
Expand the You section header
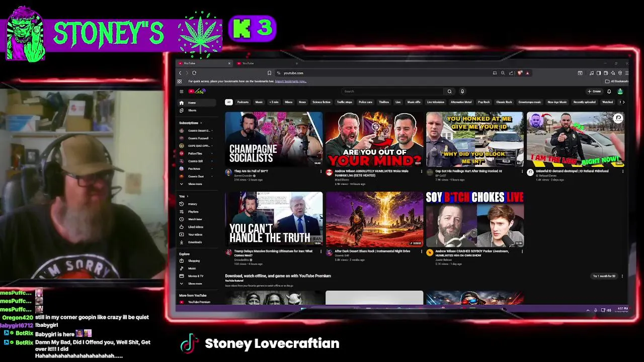coord(184,196)
